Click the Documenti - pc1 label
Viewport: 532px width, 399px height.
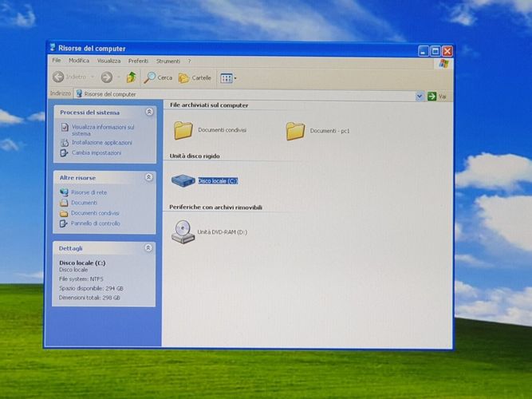(x=329, y=131)
